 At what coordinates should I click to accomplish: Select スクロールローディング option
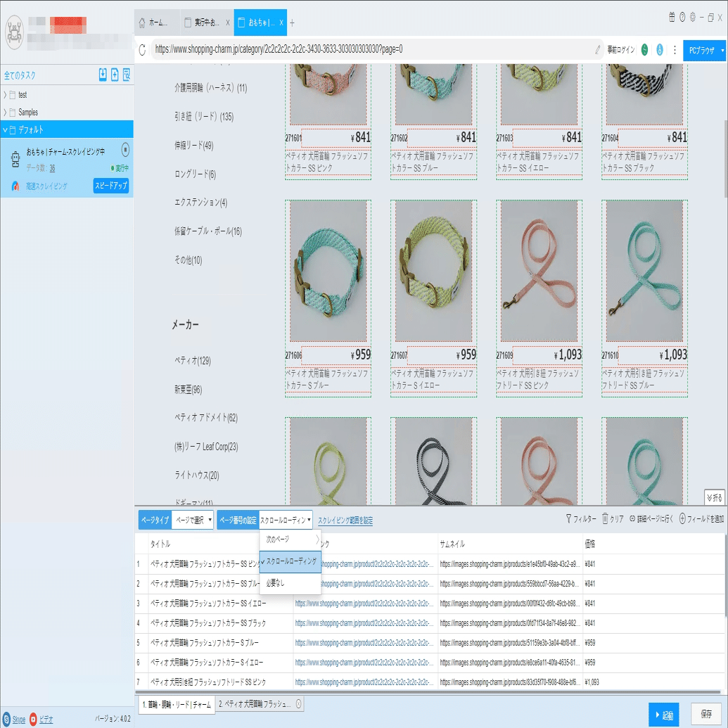coord(290,562)
